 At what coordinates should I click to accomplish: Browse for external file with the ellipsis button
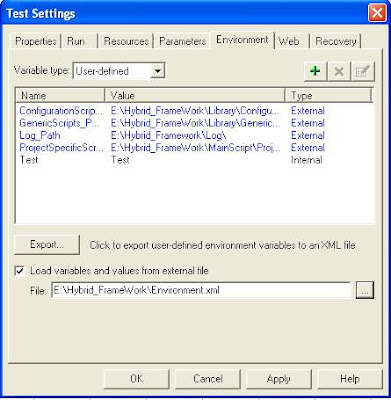click(365, 290)
